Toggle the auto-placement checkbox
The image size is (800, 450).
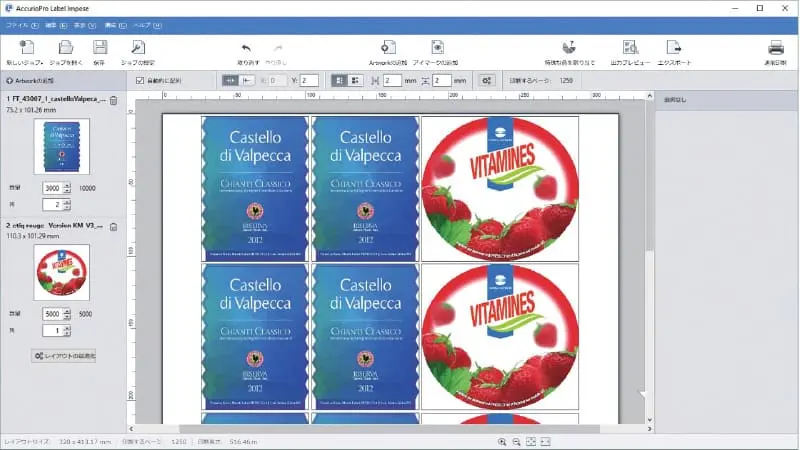[140, 80]
